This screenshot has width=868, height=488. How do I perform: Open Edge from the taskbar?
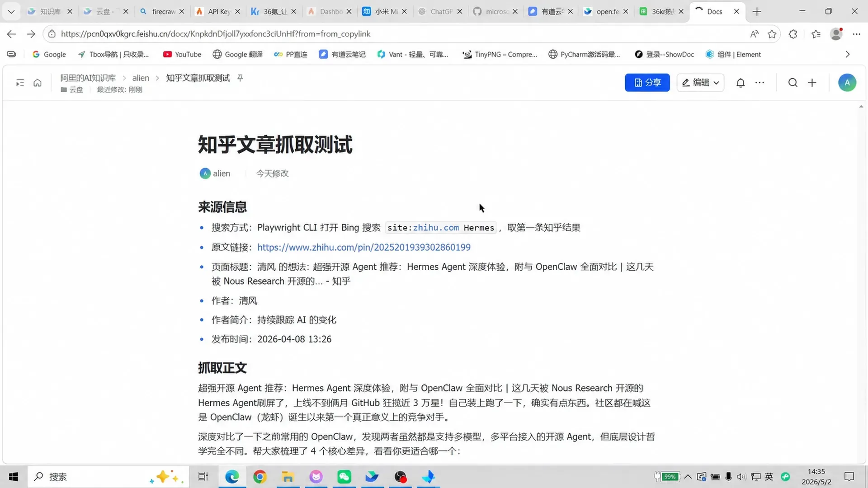pos(232,477)
